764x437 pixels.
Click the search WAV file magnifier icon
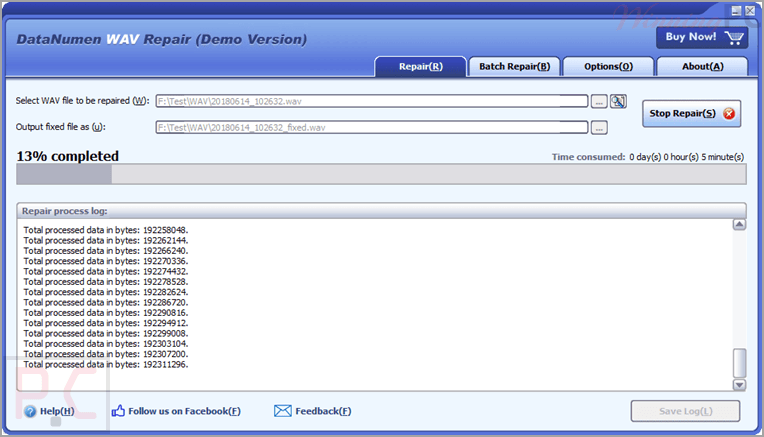click(618, 101)
